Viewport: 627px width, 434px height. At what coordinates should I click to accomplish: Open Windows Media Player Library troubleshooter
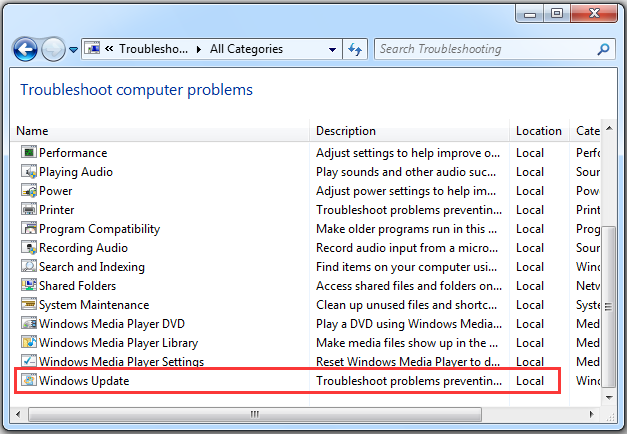pyautogui.click(x=118, y=343)
